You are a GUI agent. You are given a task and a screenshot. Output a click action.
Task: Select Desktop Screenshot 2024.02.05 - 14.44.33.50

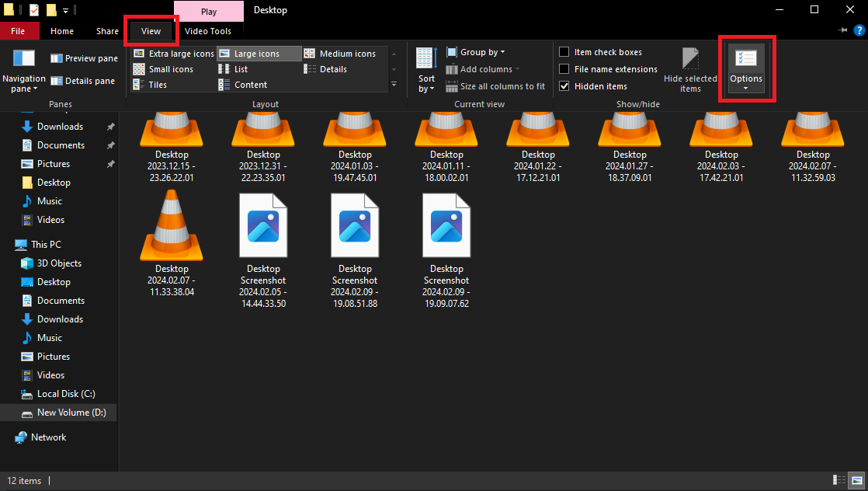click(263, 249)
